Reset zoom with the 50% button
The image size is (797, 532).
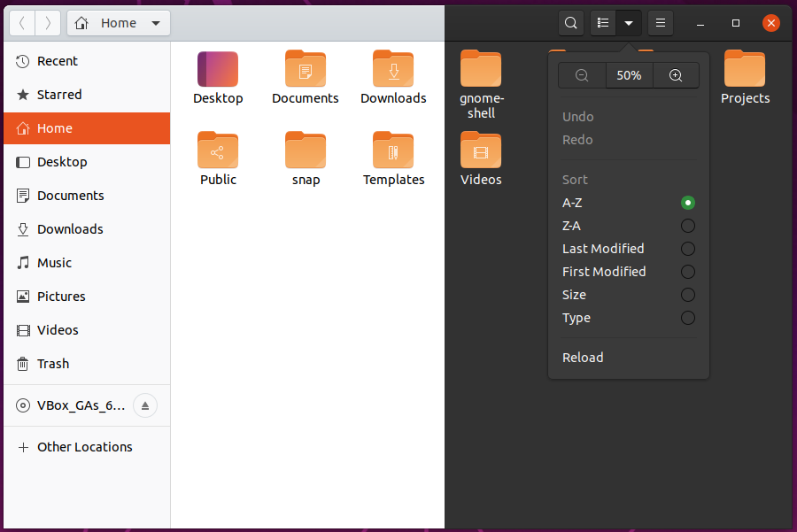630,76
